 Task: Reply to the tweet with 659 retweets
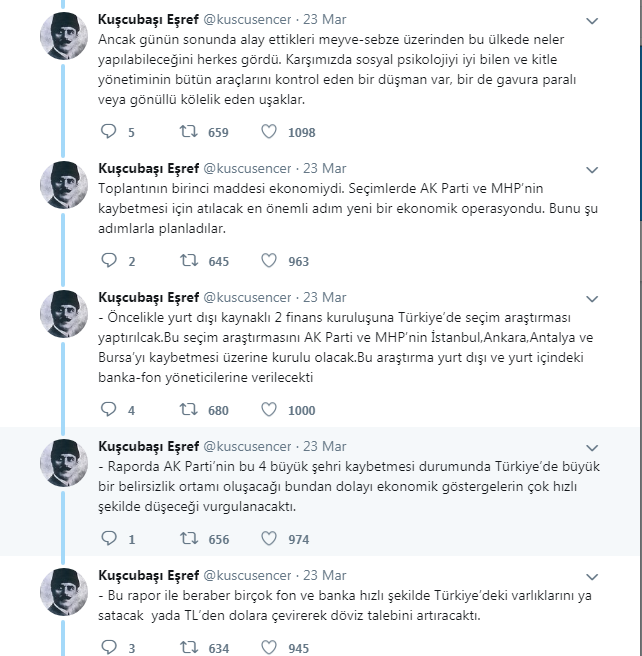click(109, 132)
